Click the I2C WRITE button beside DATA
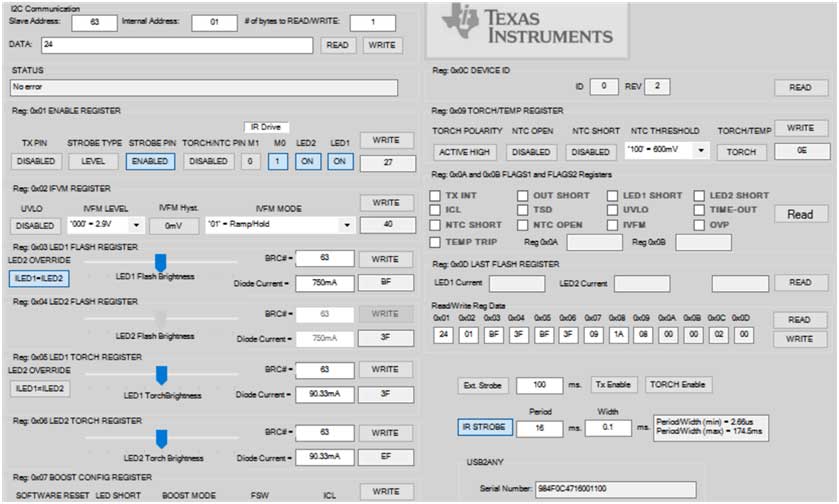Screen dimensions: 839x504 382,45
